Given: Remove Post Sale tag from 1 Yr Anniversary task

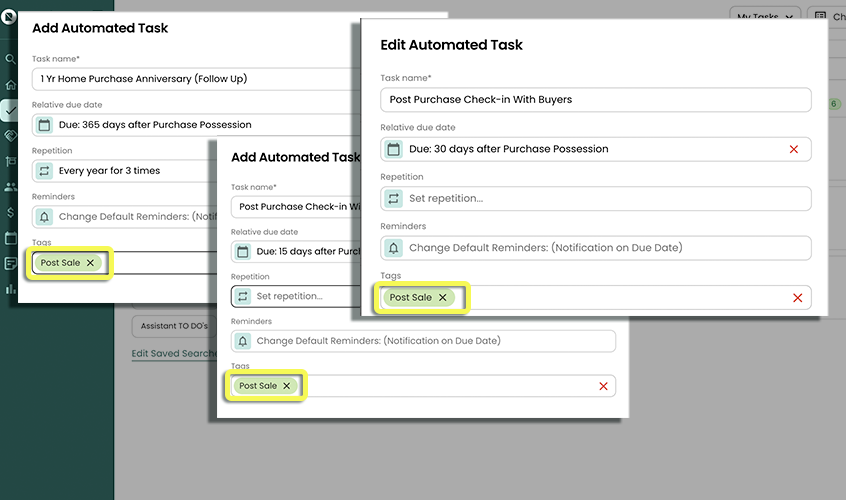Looking at the screenshot, I should click(90, 263).
